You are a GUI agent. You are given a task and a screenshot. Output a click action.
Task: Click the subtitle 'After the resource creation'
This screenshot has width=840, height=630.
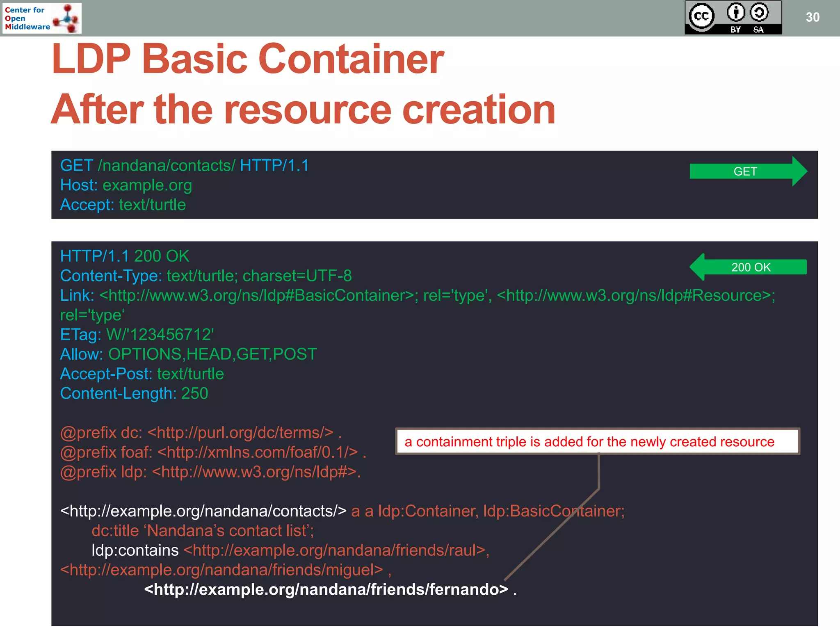(304, 109)
